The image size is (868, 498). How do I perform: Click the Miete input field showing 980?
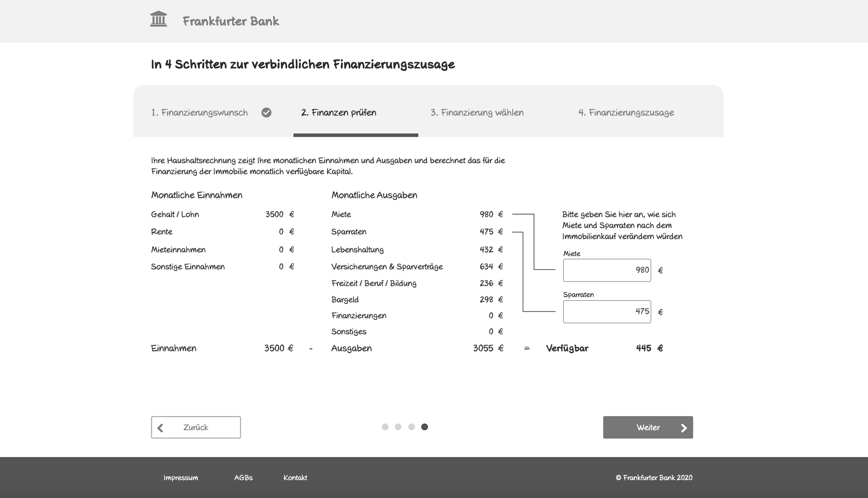click(607, 270)
